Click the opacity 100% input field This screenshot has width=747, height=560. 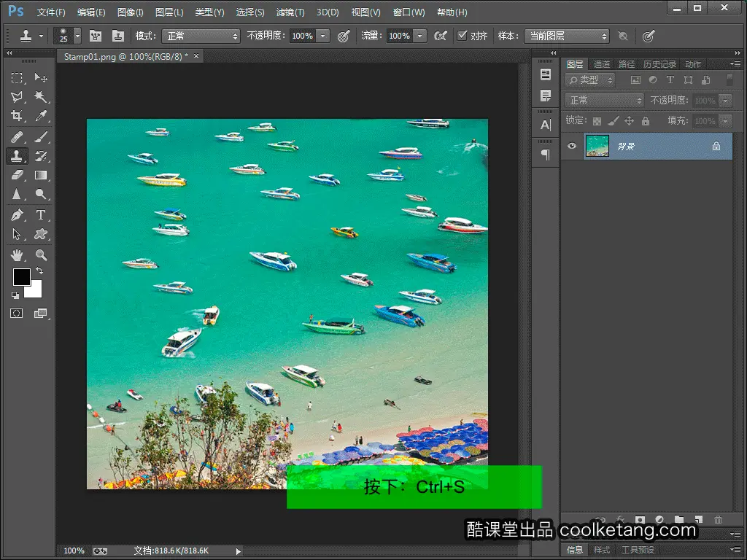click(x=302, y=36)
